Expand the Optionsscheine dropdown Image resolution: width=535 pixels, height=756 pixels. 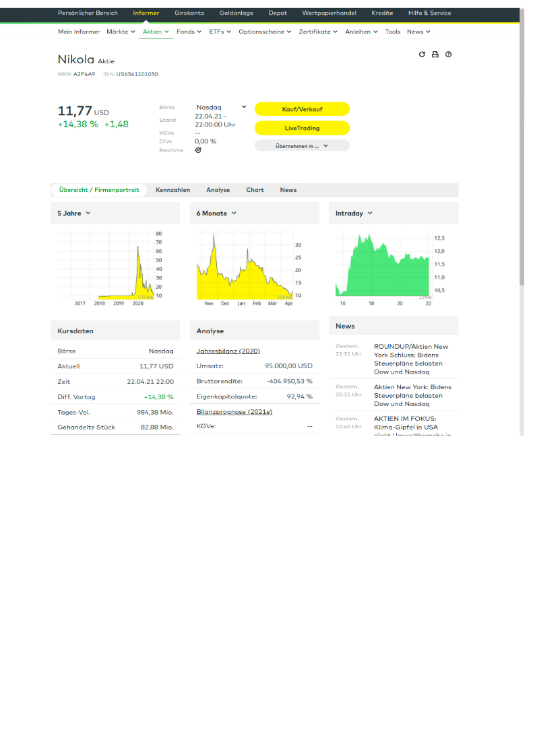tap(265, 32)
